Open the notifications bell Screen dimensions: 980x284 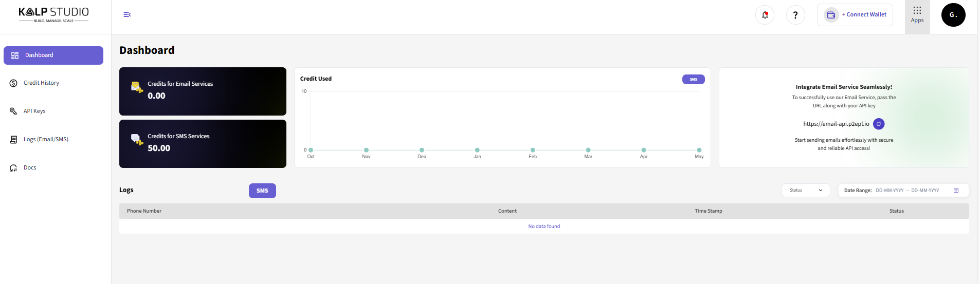[x=765, y=15]
